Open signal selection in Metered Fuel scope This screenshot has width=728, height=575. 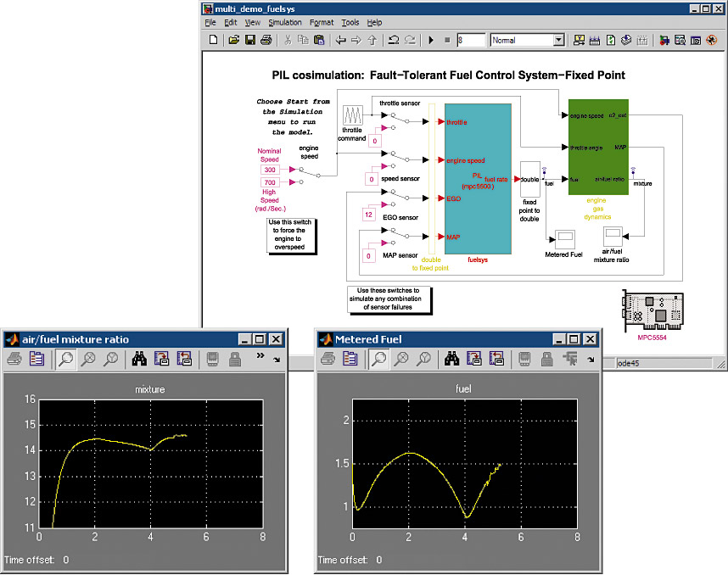coord(569,359)
